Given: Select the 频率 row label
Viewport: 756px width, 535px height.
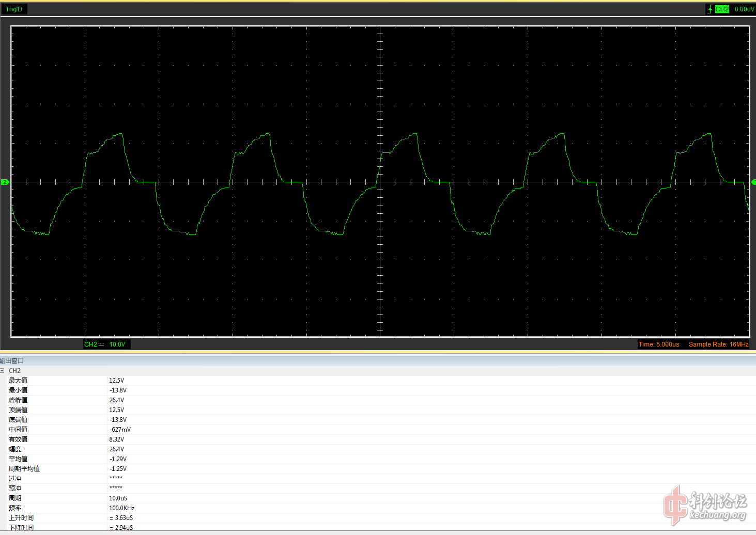Looking at the screenshot, I should click(x=15, y=508).
